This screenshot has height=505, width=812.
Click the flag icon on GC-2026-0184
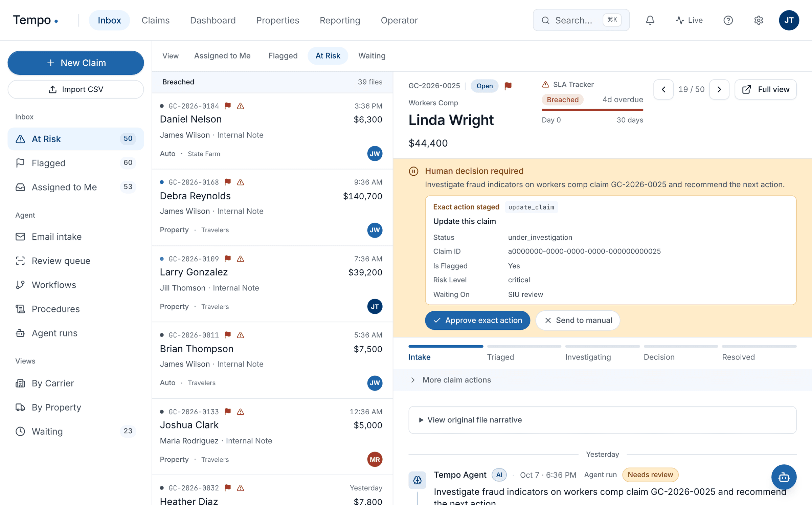pyautogui.click(x=228, y=106)
